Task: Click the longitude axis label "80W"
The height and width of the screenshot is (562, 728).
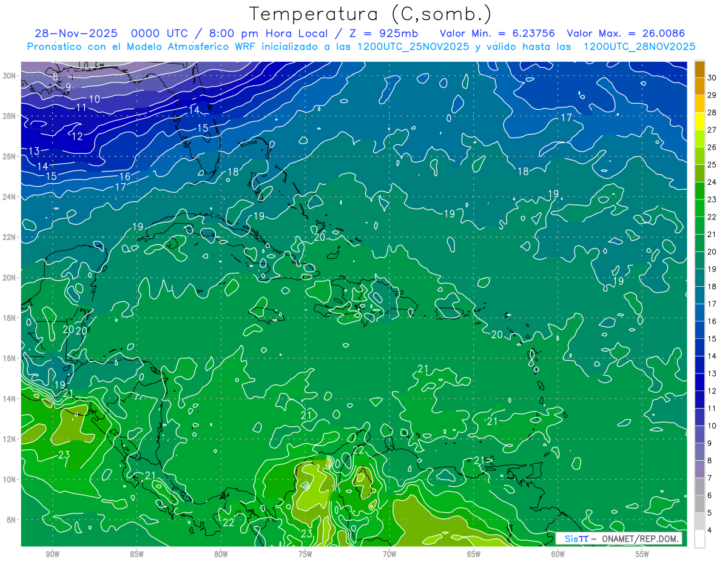Action: click(x=221, y=555)
